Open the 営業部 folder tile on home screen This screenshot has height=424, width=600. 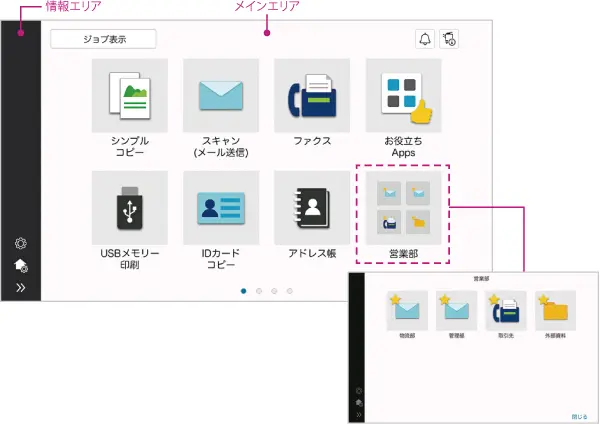[403, 208]
